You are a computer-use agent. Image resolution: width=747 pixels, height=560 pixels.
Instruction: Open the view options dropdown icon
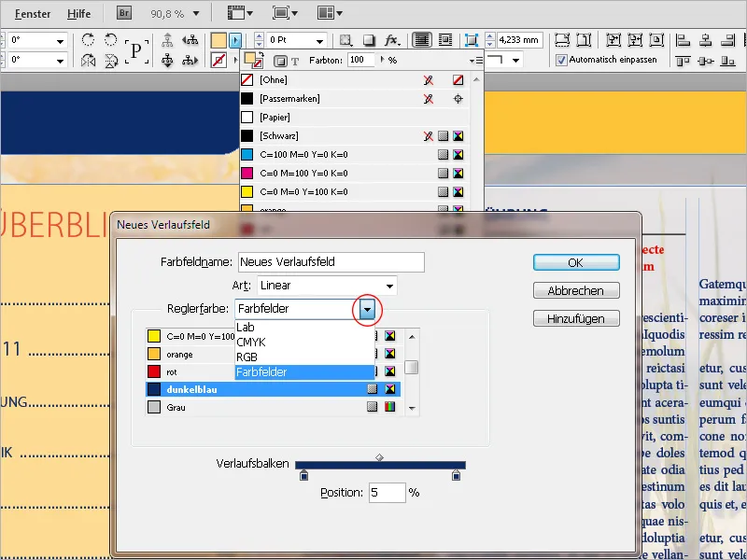point(241,13)
